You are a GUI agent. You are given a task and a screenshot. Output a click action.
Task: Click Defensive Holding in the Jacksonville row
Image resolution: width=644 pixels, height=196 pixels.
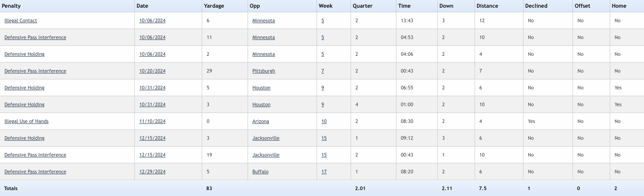tap(24, 138)
